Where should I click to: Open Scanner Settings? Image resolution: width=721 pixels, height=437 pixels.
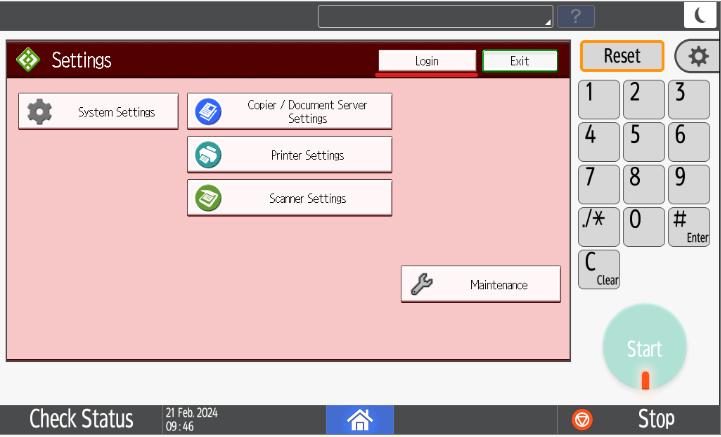pos(289,198)
